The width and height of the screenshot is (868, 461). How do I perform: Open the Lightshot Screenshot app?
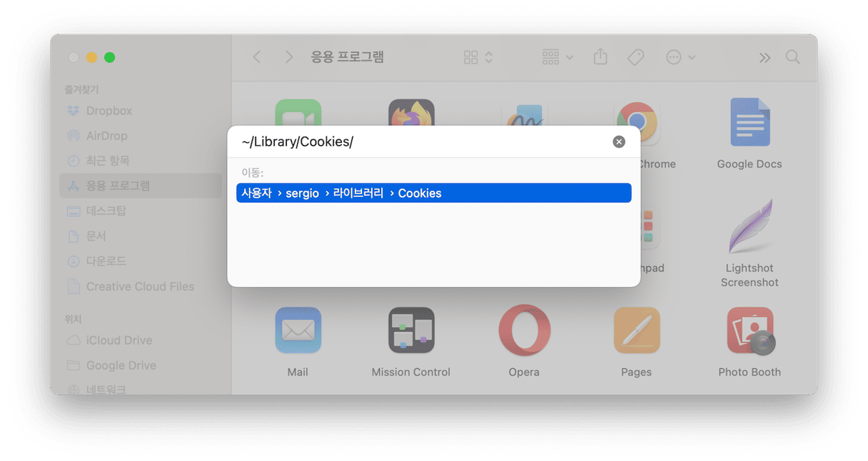click(x=750, y=227)
